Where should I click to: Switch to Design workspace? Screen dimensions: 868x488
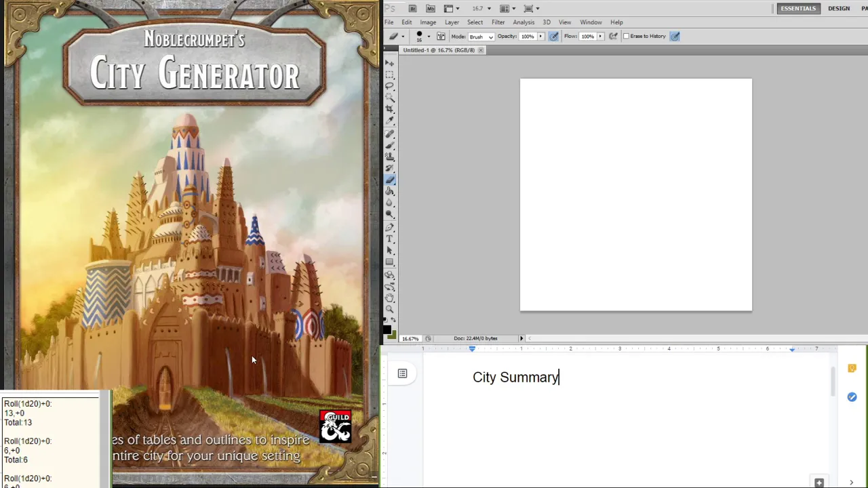(839, 8)
